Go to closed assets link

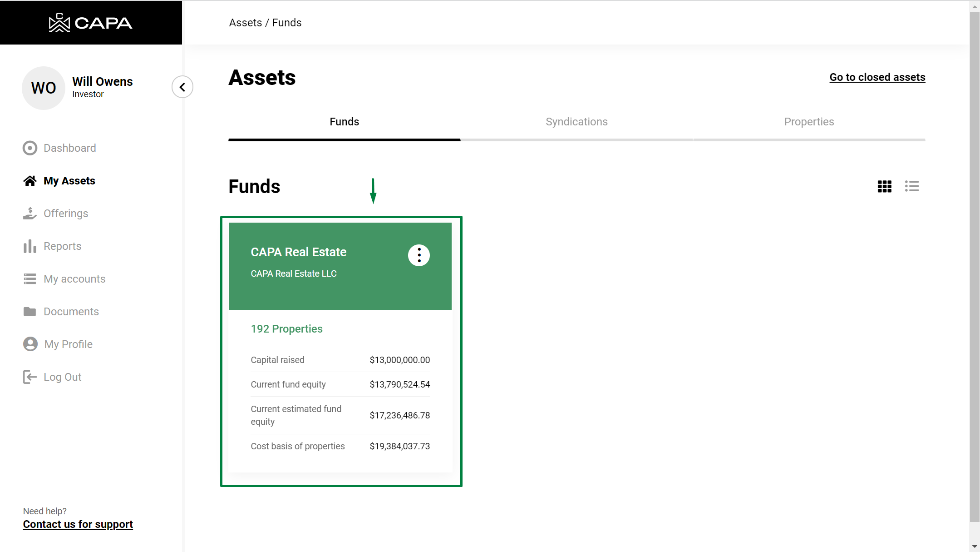(x=877, y=77)
